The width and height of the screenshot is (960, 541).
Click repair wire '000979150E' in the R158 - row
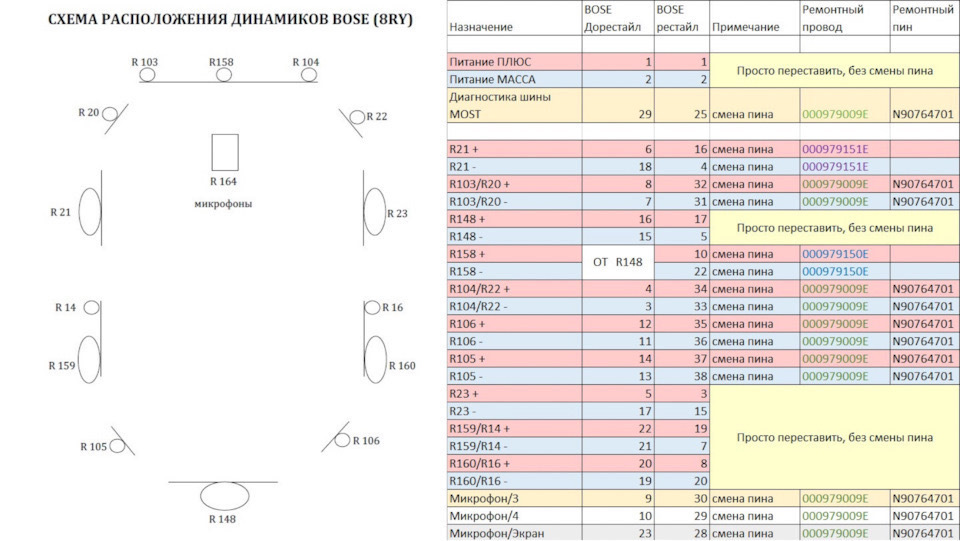tap(835, 271)
